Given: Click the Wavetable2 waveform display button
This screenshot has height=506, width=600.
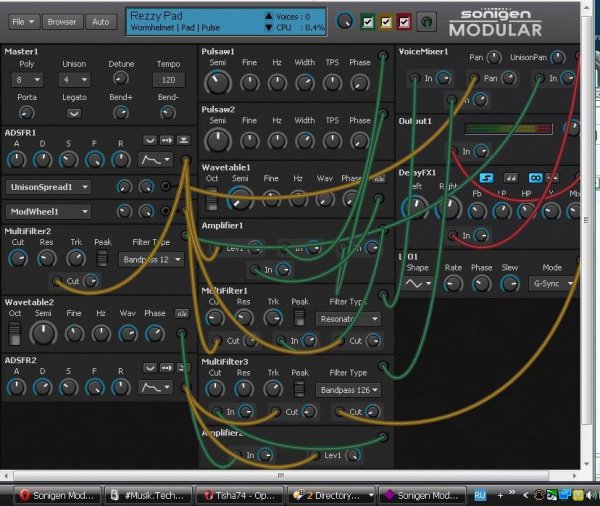Looking at the screenshot, I should tap(182, 314).
